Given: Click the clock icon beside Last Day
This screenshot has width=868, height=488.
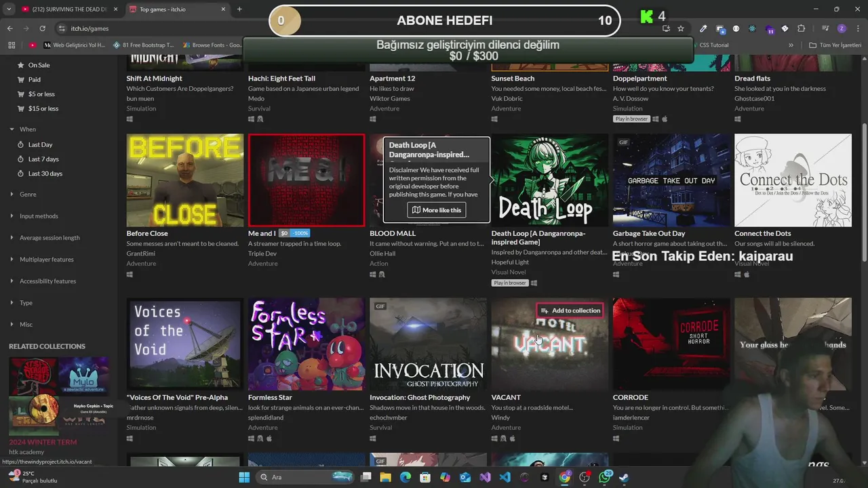Looking at the screenshot, I should point(19,144).
